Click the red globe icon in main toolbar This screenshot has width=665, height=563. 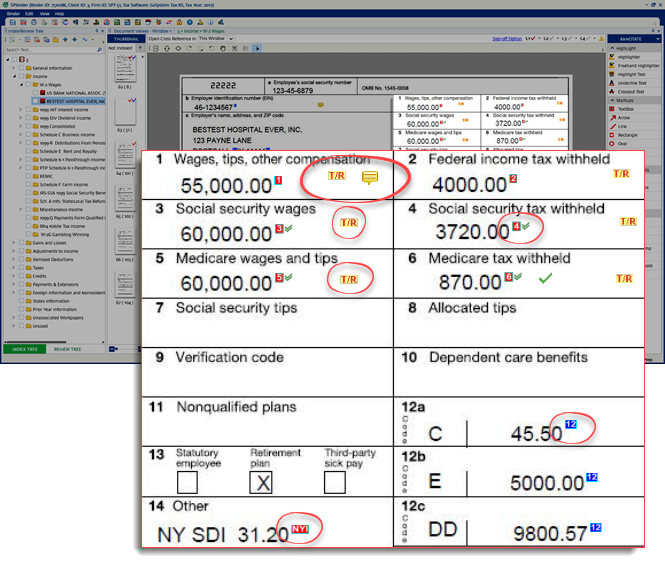click(x=106, y=22)
